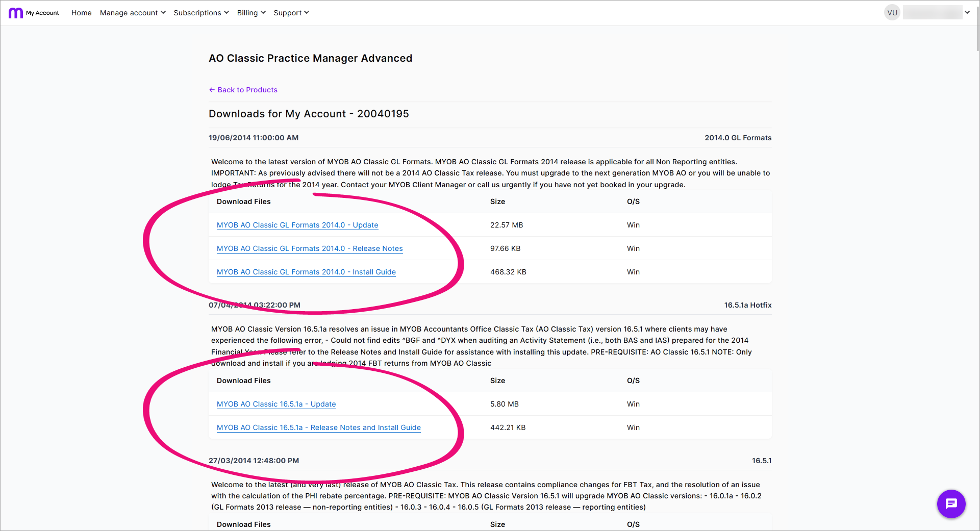
Task: Click the Win cell in 16.5.1a Update row
Action: [x=633, y=404]
